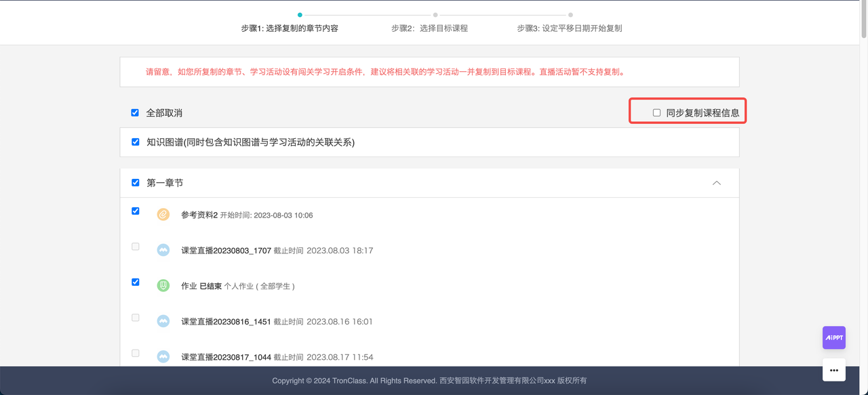Go to 步骤2: 选择目标课程
This screenshot has width=868, height=395.
pos(429,28)
